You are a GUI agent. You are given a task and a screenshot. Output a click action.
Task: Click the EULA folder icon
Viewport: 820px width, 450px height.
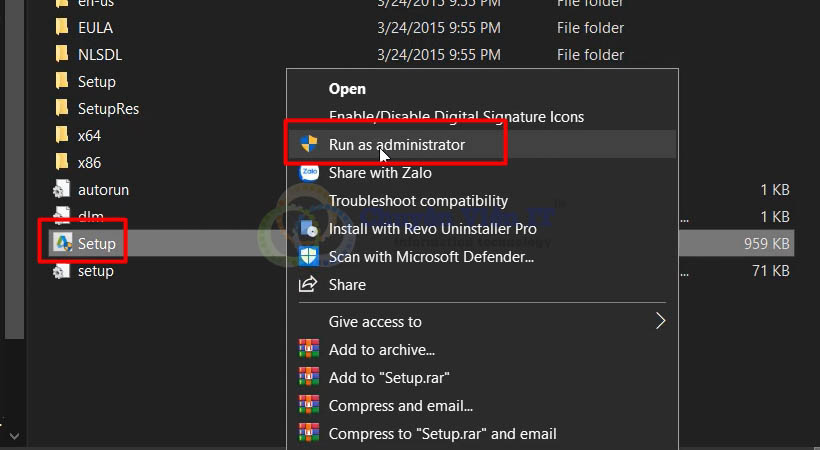pos(62,26)
